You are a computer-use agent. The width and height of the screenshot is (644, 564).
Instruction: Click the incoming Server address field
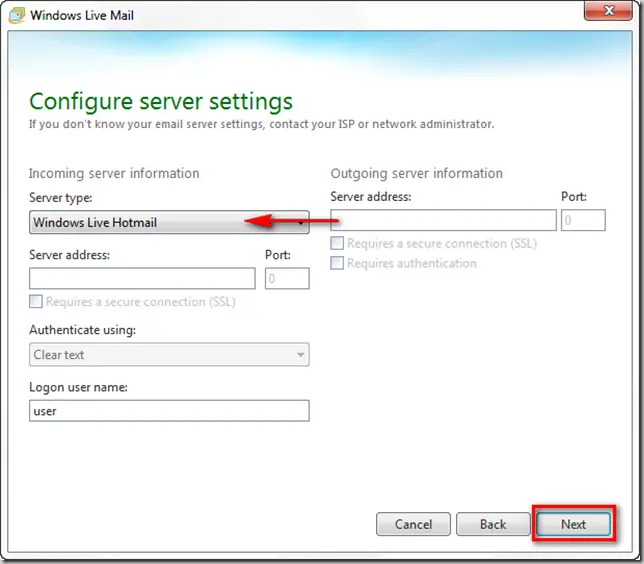[x=142, y=279]
